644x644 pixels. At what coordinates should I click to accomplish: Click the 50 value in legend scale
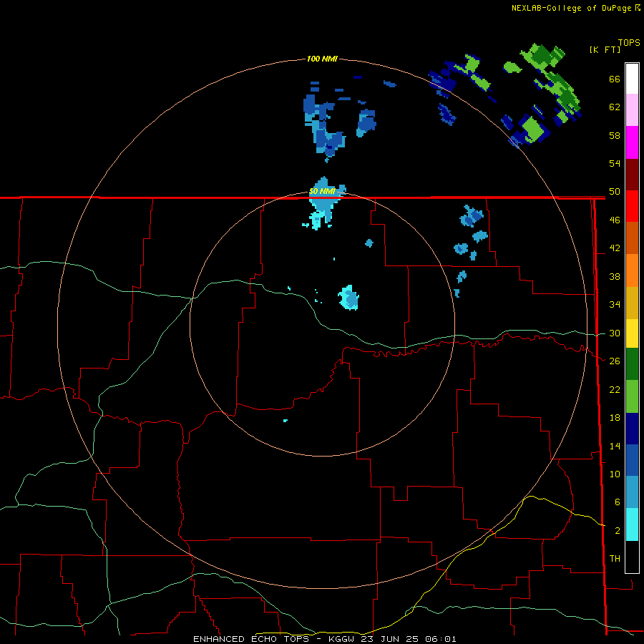tap(615, 191)
